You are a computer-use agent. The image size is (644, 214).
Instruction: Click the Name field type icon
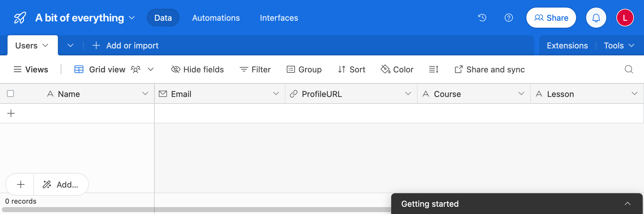point(50,94)
